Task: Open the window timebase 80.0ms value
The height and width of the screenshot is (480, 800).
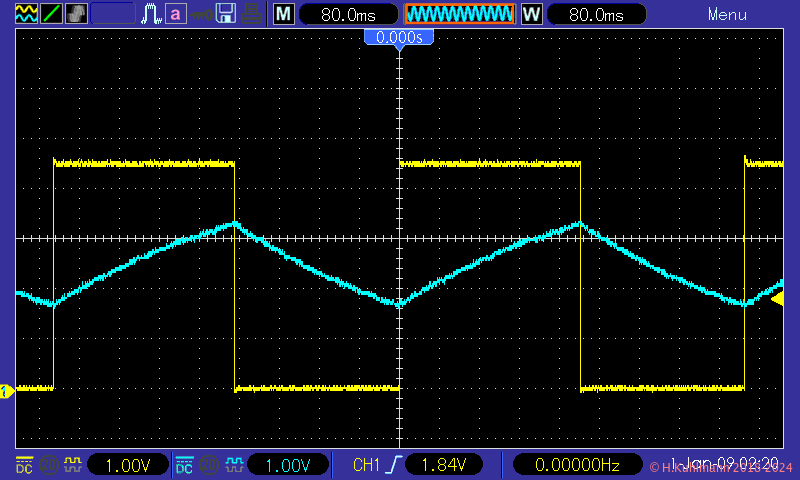Action: coord(595,14)
